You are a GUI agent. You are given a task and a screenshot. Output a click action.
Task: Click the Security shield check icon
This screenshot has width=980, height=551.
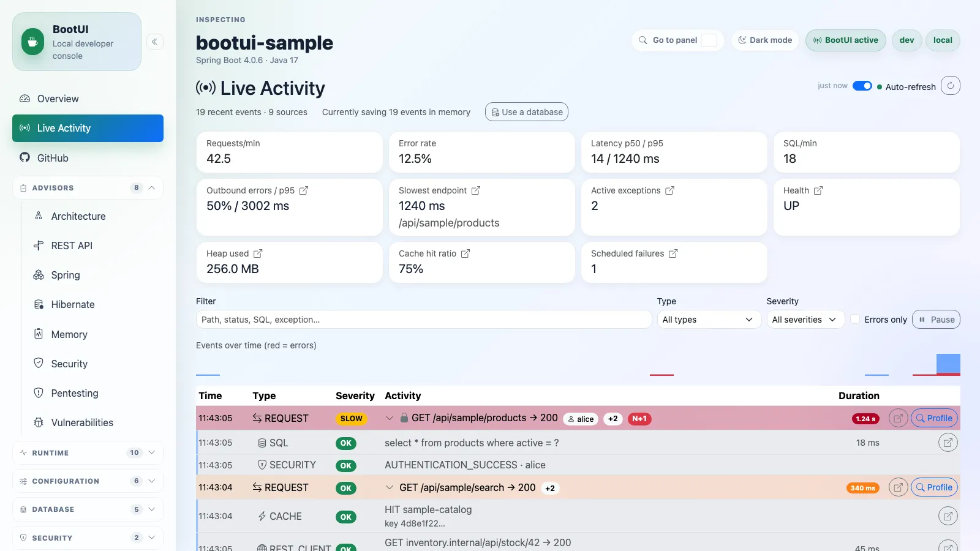[x=39, y=363]
